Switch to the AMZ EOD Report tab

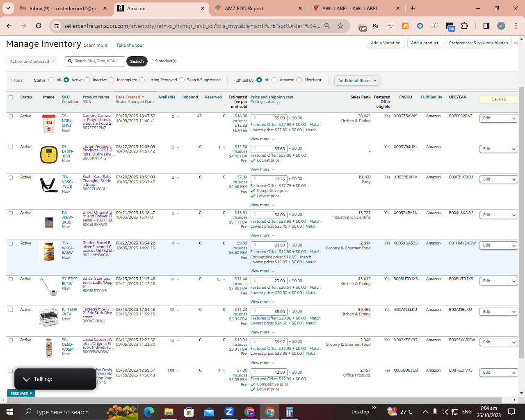[258, 8]
